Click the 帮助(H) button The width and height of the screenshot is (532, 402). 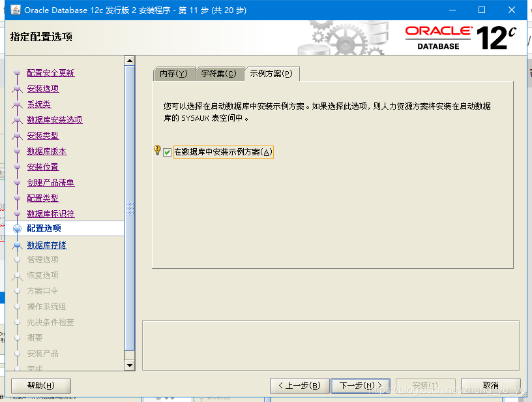(x=41, y=386)
